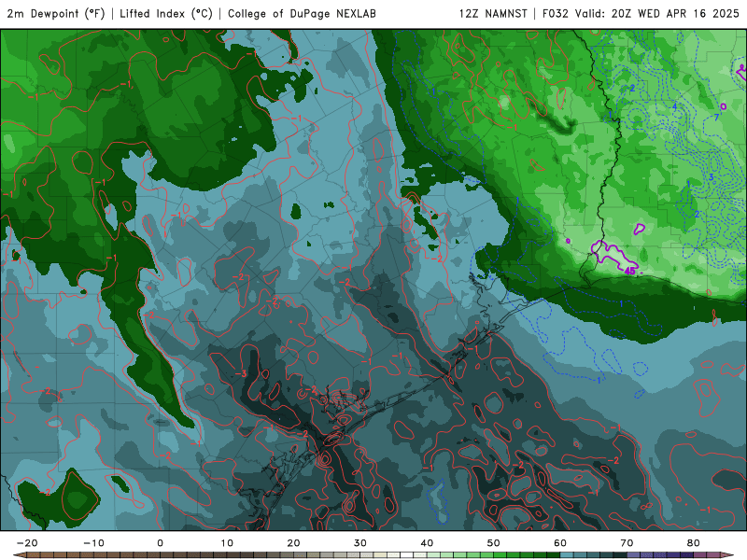Click the '20' colorbar scale label
This screenshot has height=560, width=747.
[x=293, y=543]
